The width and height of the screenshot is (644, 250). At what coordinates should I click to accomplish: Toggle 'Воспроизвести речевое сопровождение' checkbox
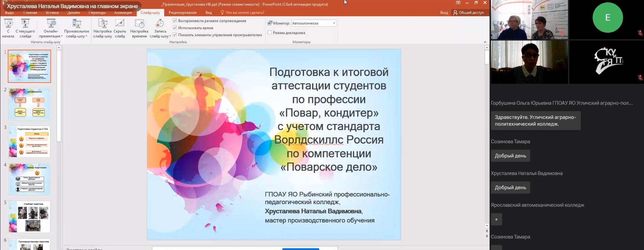point(175,21)
